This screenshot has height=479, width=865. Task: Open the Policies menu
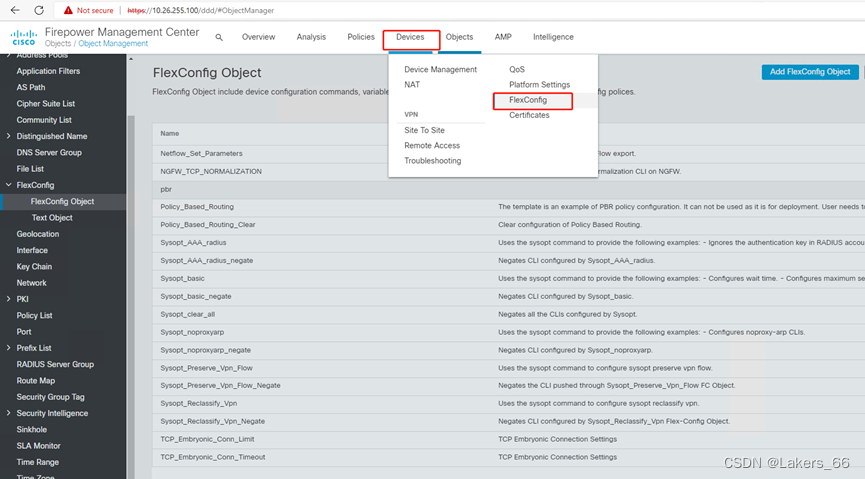361,37
